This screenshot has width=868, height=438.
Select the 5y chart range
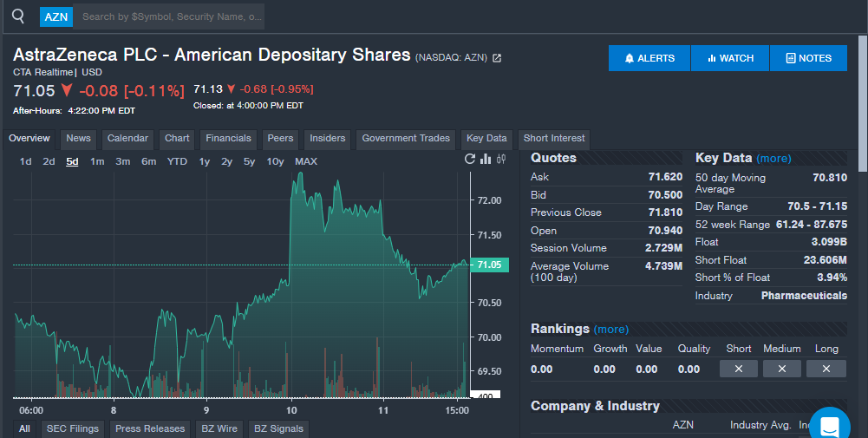[x=250, y=161]
